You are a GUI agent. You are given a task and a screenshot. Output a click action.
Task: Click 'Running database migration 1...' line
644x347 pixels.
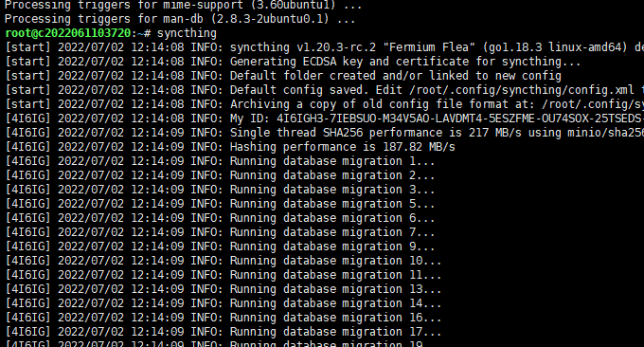pos(220,161)
